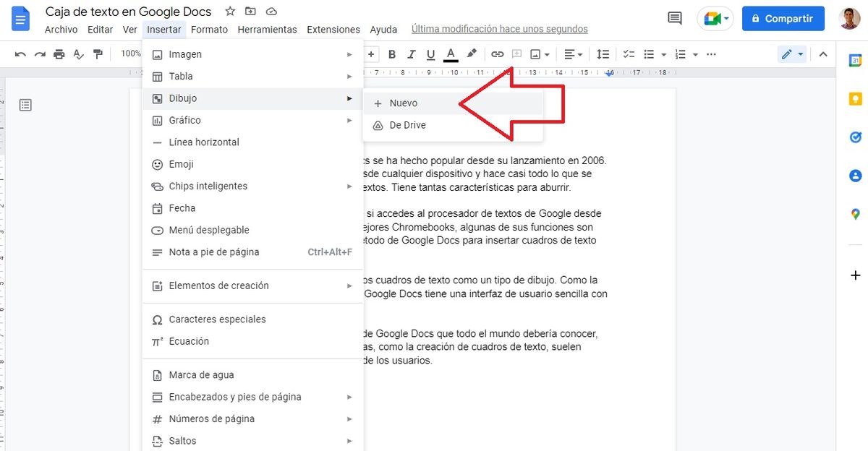Choose Nuevo in Dibujo submenu
This screenshot has width=868, height=451.
[x=453, y=103]
